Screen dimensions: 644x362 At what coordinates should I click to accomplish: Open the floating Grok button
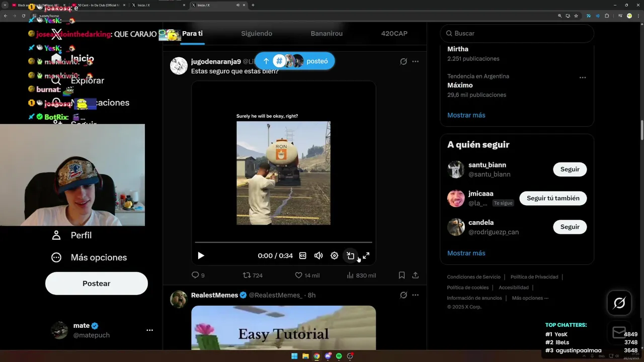click(x=619, y=303)
